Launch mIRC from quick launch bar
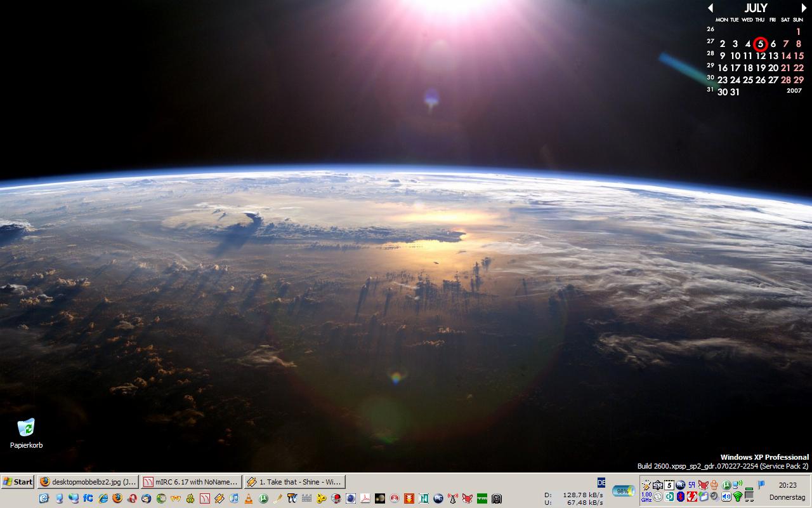 tap(205, 498)
